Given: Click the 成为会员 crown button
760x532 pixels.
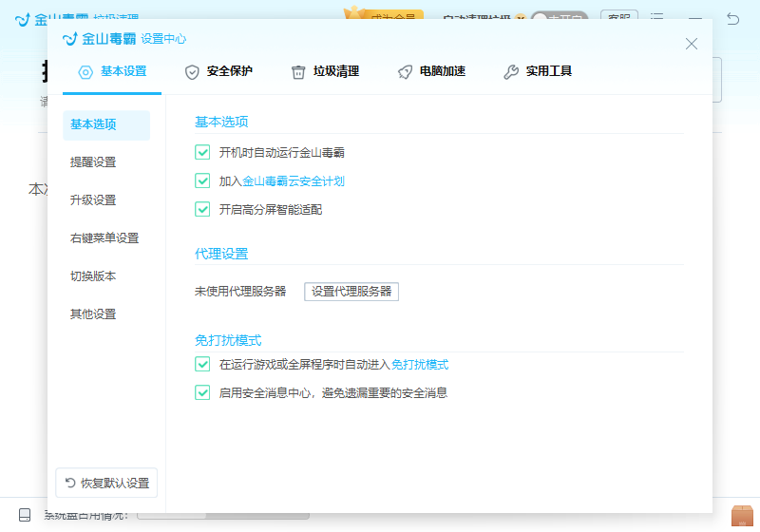Looking at the screenshot, I should [384, 13].
